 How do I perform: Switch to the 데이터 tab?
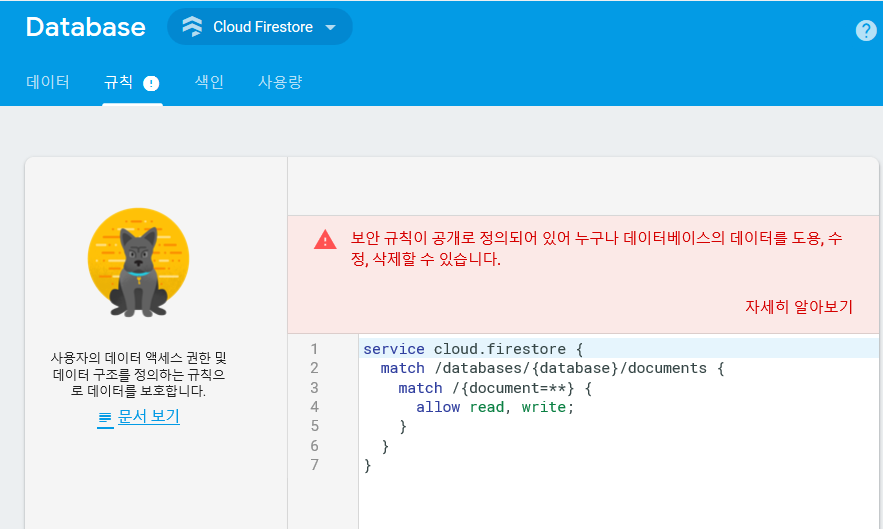(x=48, y=82)
